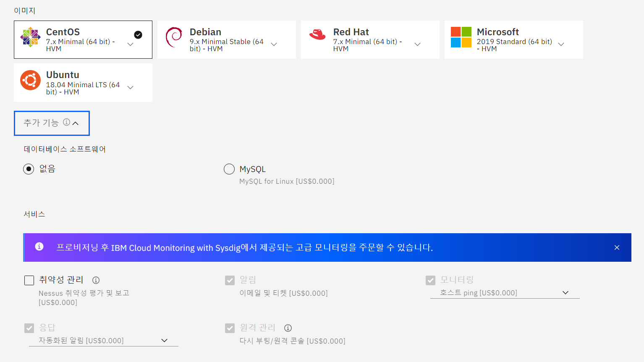Screen dimensions: 644x362
Task: Click MySQL for Linux price text
Action: point(287,181)
